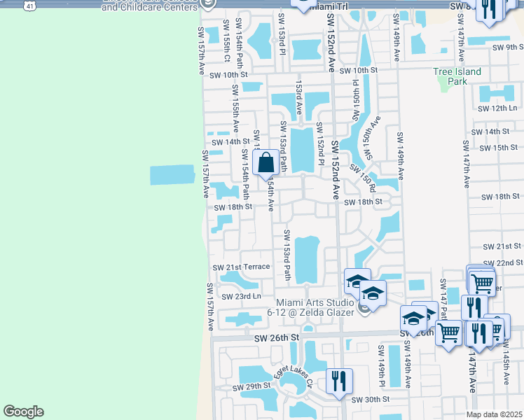524x420 pixels.
Task: Open the shopping cart marker near SW 22nd St
Action: (x=482, y=286)
